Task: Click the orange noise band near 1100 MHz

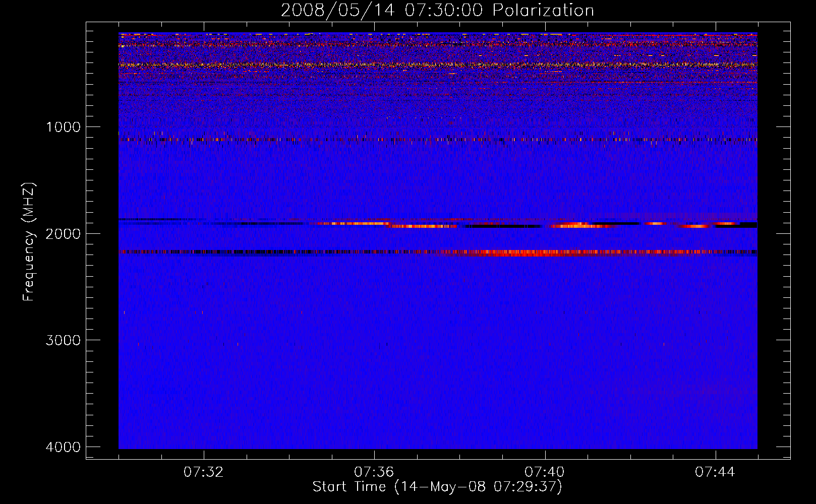Action: pyautogui.click(x=438, y=140)
